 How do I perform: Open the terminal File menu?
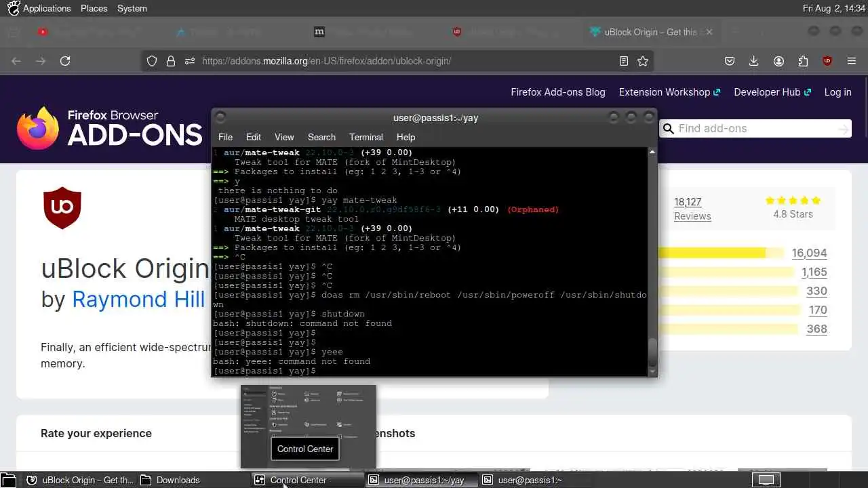(225, 137)
